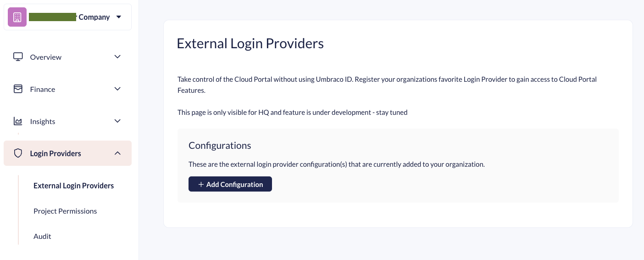The height and width of the screenshot is (260, 644).
Task: Expand the Overview section chevron
Action: tap(117, 57)
